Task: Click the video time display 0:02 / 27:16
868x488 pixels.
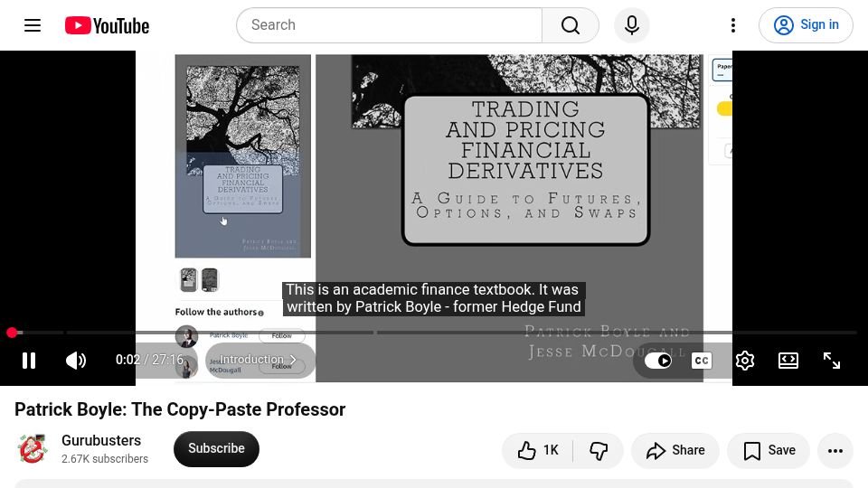Action: click(x=149, y=361)
